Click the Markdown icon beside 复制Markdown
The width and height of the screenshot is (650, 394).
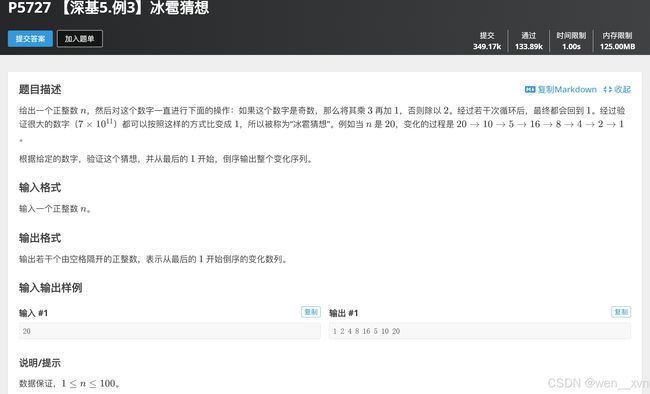530,89
